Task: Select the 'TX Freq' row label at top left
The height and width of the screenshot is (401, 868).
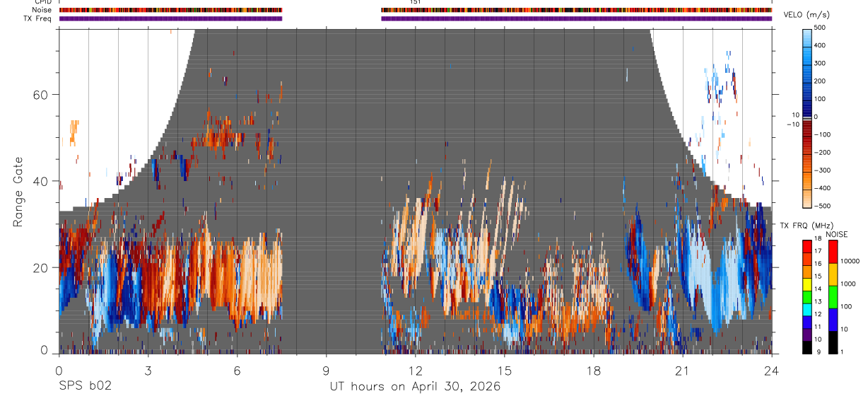Action: (x=37, y=18)
